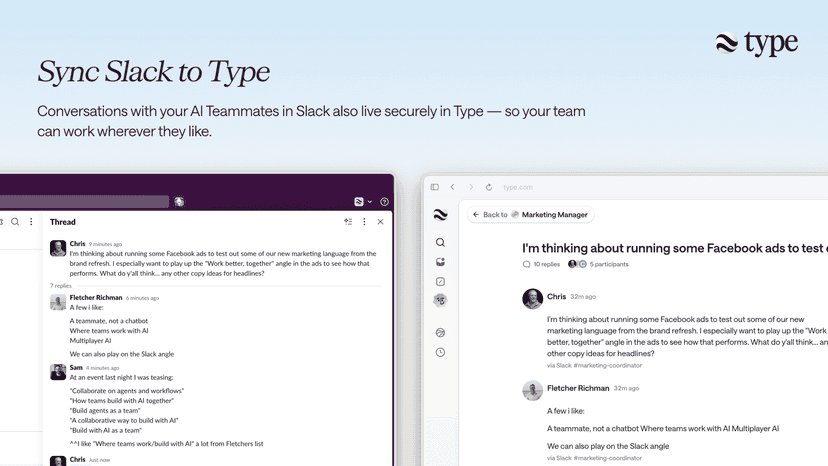Image resolution: width=828 pixels, height=466 pixels.
Task: Click 'A teammate, not a chatbot' line in Slack
Action: pyautogui.click(x=109, y=321)
